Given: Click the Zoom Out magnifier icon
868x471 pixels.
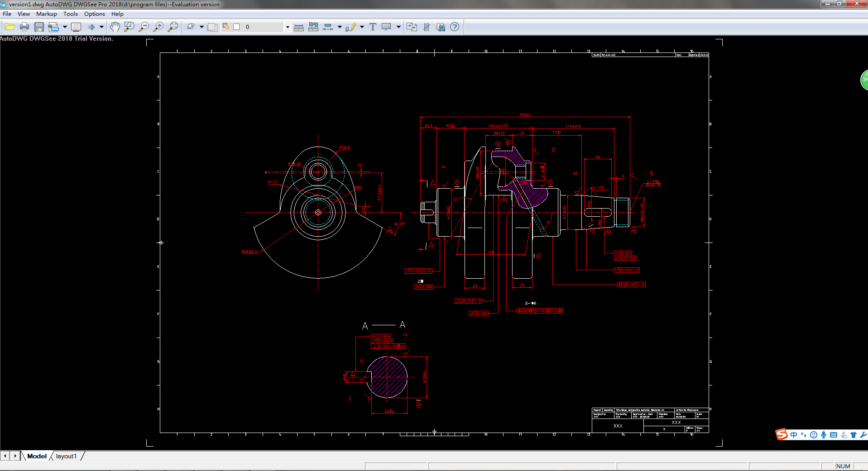Looking at the screenshot, I should pos(144,27).
